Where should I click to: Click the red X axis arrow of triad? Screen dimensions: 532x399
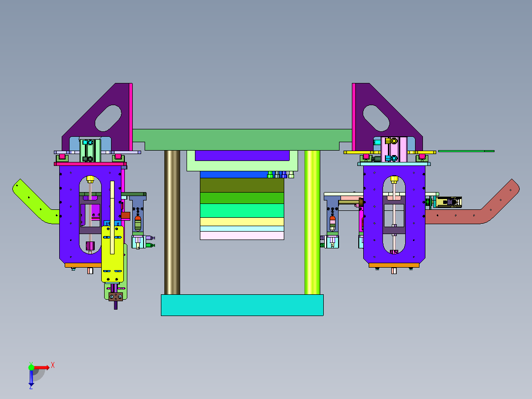[x=42, y=367]
